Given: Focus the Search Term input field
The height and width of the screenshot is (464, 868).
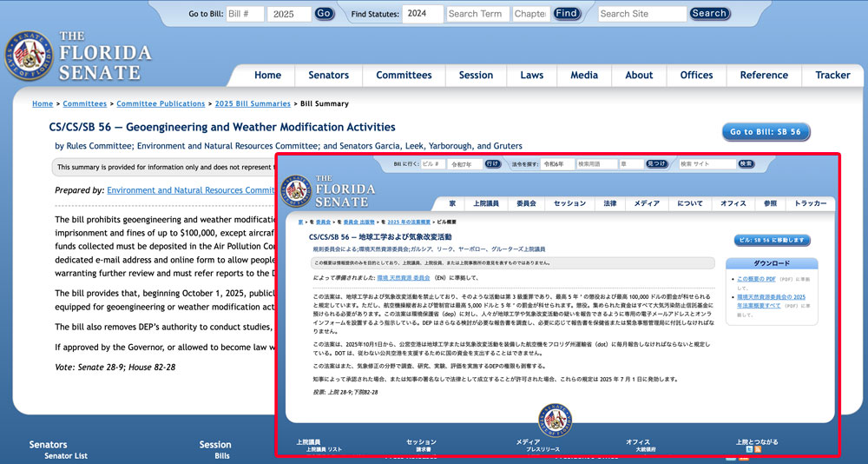Looking at the screenshot, I should pyautogui.click(x=477, y=14).
